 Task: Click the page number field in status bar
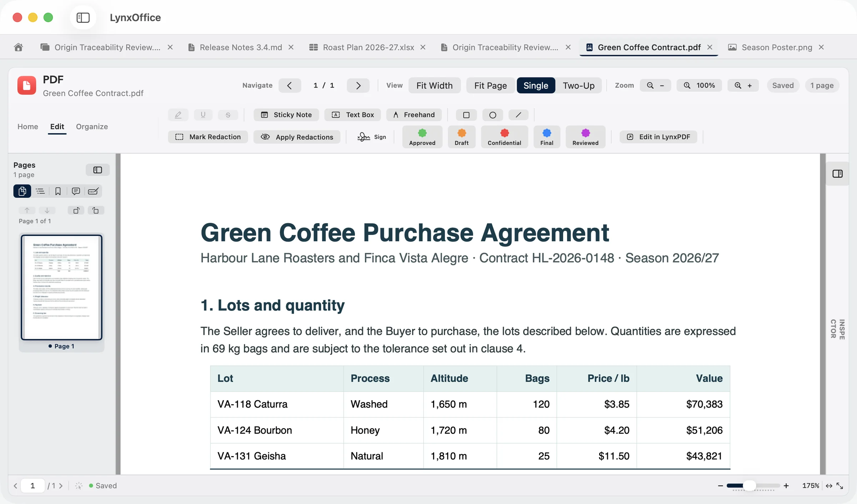(x=32, y=485)
